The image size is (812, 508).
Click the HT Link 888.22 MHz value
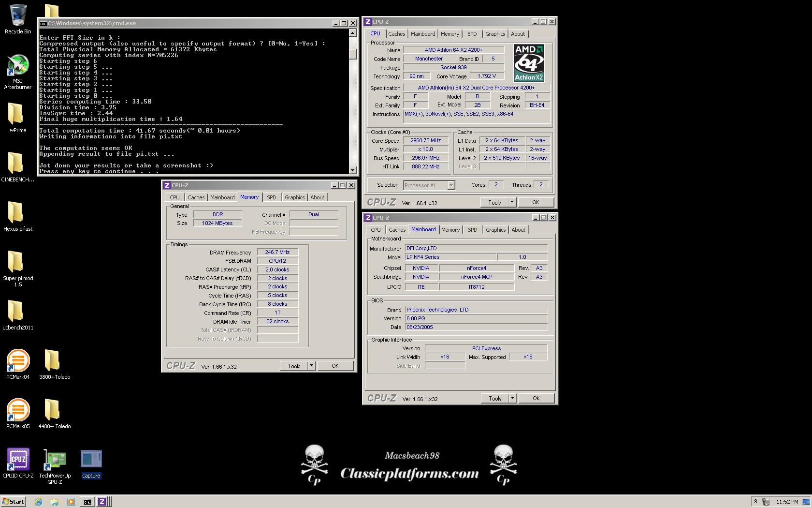tap(425, 166)
